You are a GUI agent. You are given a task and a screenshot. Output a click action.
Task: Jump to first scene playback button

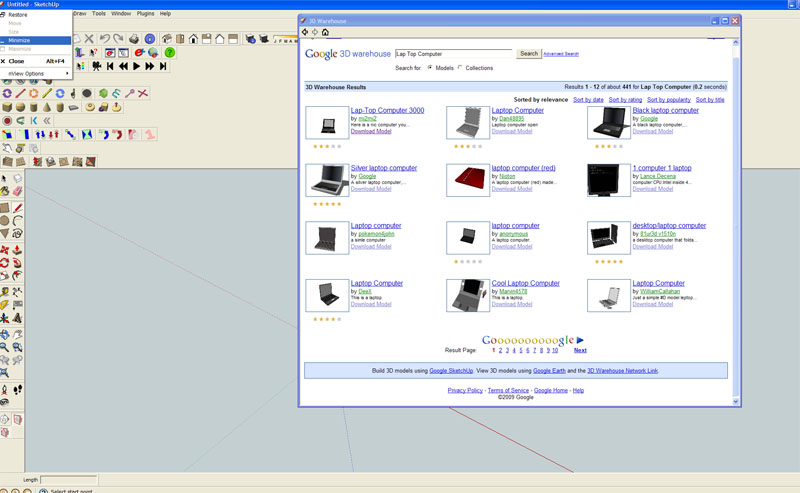(110, 66)
